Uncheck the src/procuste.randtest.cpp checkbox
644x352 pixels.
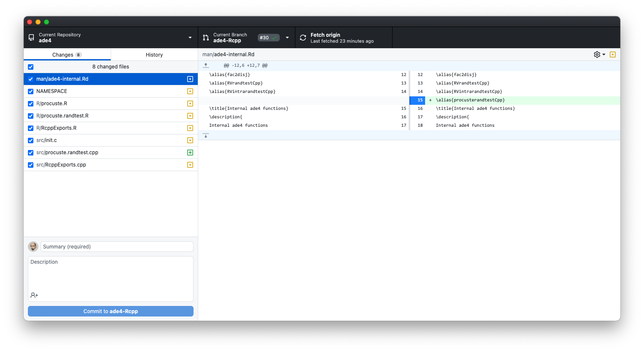pyautogui.click(x=30, y=153)
